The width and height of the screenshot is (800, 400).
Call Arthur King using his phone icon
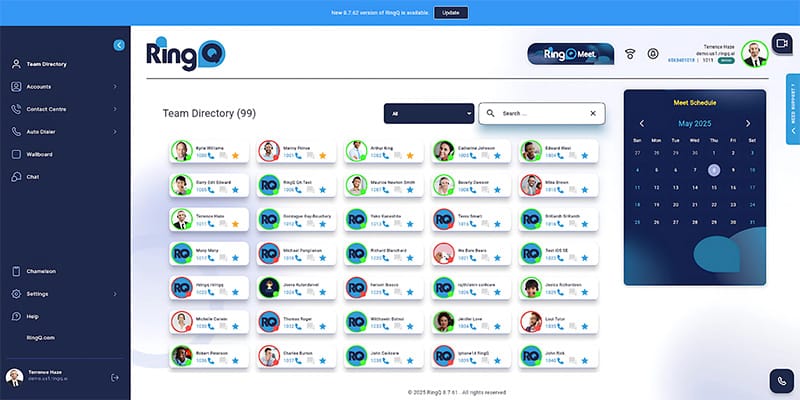385,156
